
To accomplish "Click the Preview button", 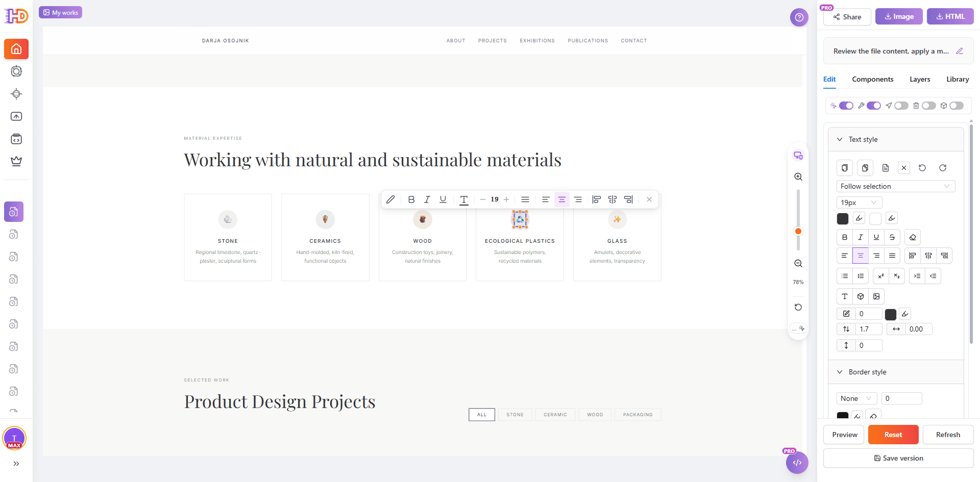I will (845, 435).
